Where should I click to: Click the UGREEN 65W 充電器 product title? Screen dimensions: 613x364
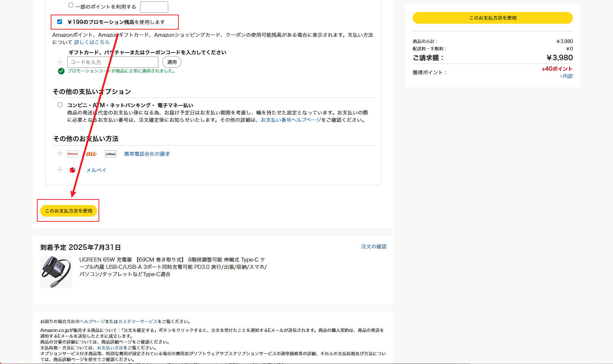tap(173, 267)
